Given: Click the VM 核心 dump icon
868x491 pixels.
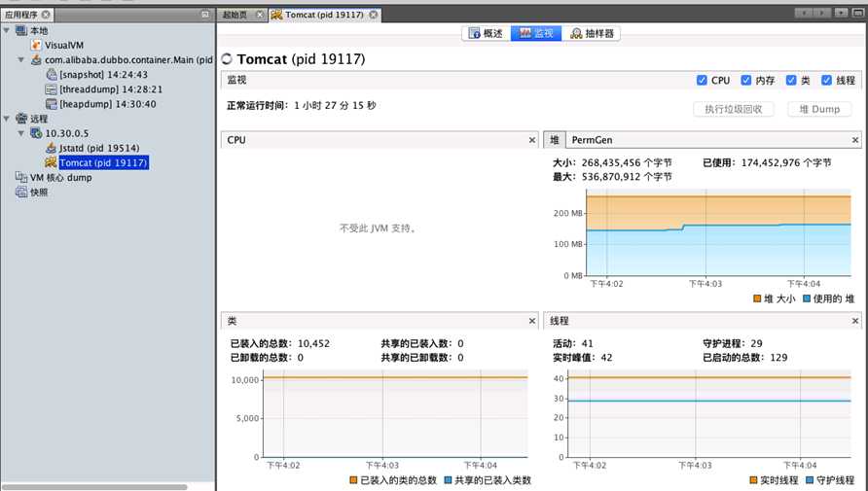Looking at the screenshot, I should 21,178.
